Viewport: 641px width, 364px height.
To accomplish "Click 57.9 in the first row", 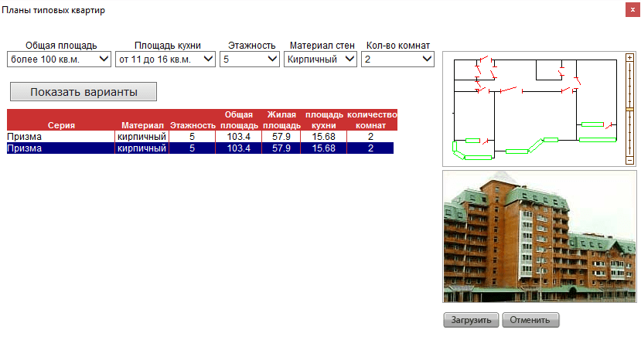I will coord(281,137).
